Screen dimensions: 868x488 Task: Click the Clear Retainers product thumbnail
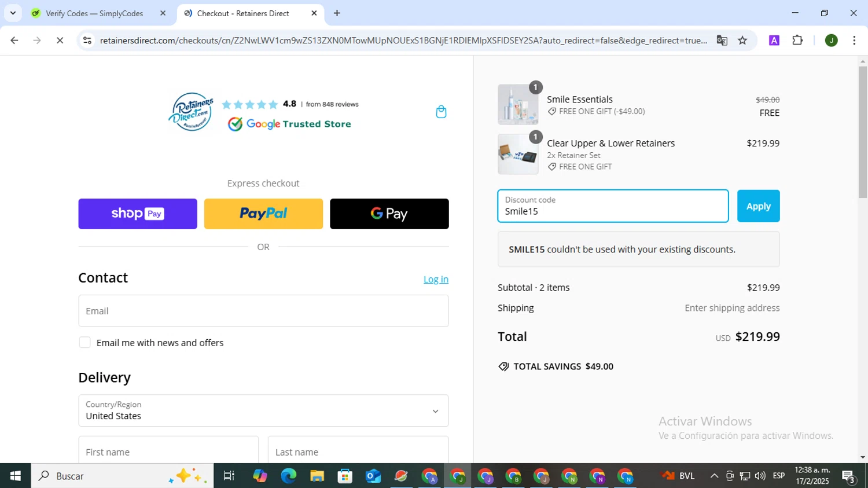point(518,154)
